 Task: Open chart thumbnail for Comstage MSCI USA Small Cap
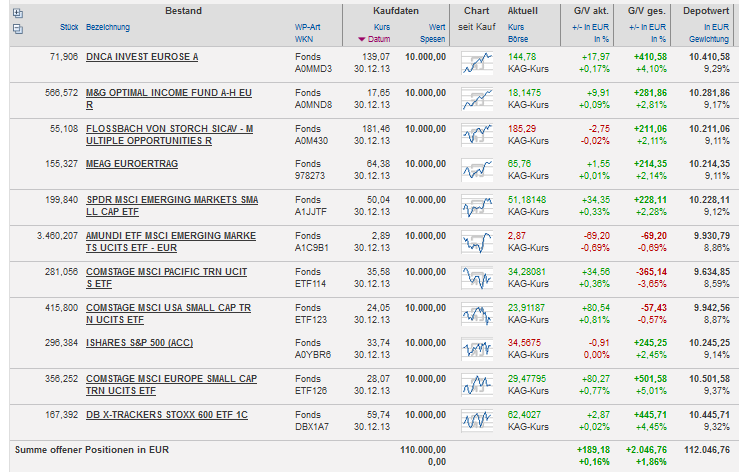[x=477, y=314]
